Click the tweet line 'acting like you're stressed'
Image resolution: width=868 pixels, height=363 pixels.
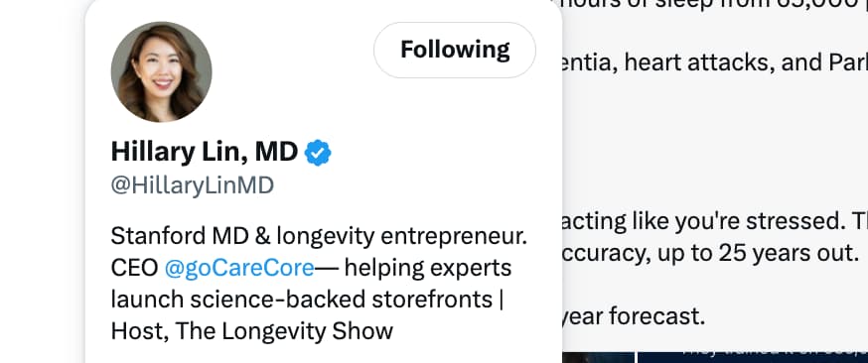point(715,221)
